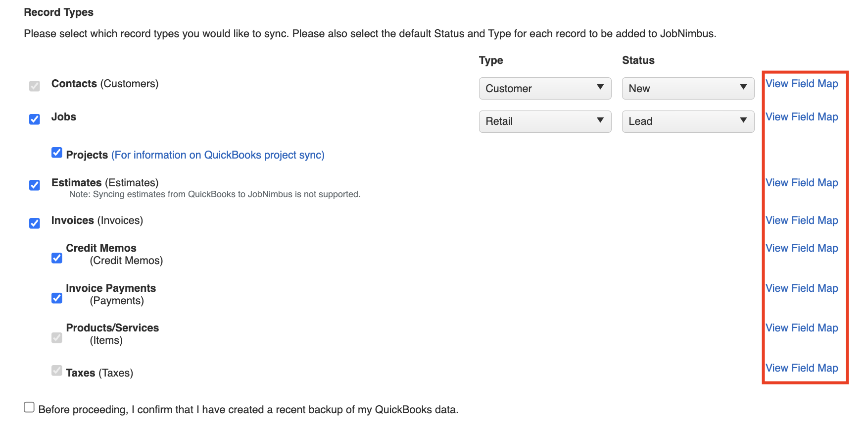Open the Customer type dropdown
The width and height of the screenshot is (868, 433).
coord(545,88)
